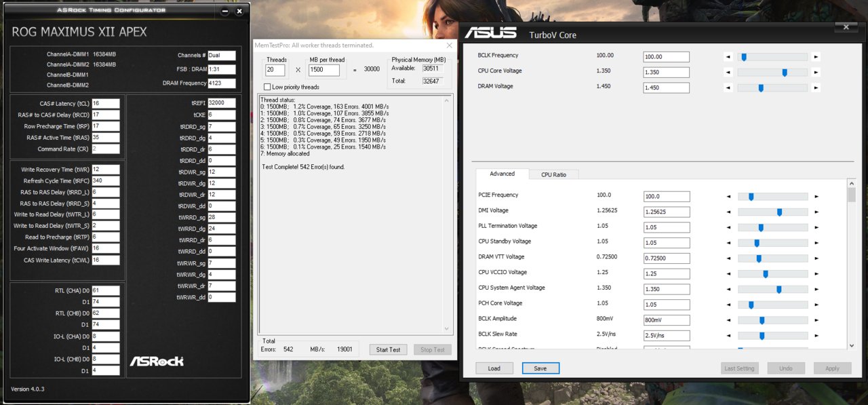This screenshot has height=405, width=868.
Task: Click the Refresh Cycle Time (tRFC) field
Action: point(106,180)
